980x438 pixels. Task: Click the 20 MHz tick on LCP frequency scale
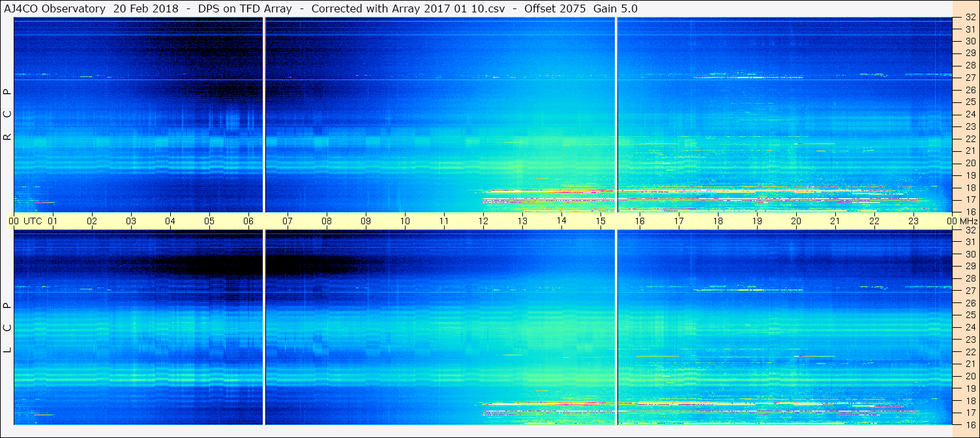point(970,376)
